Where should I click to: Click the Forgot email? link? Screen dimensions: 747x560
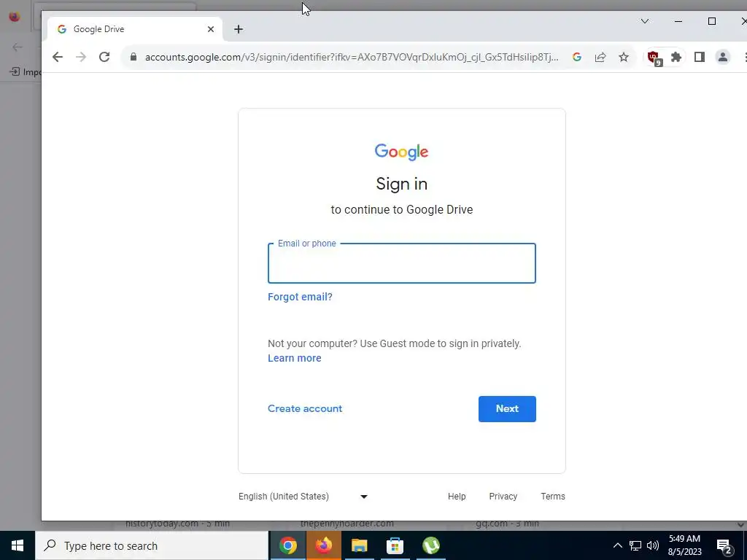(x=300, y=297)
